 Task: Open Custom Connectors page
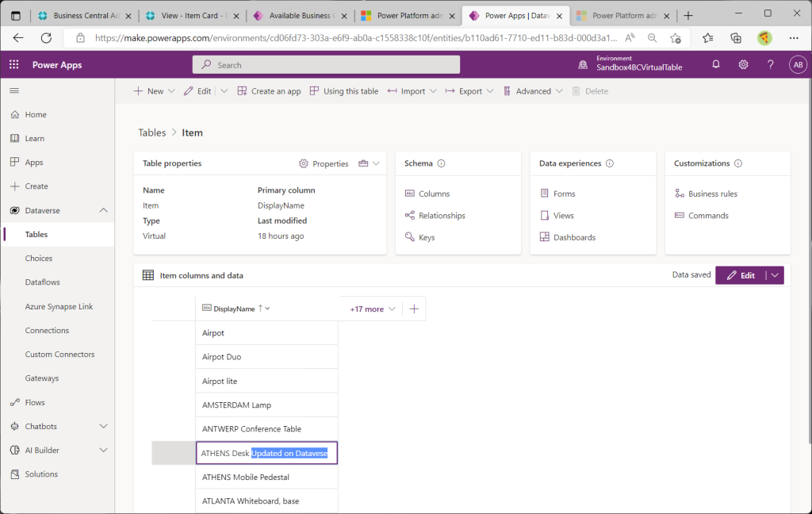(60, 355)
